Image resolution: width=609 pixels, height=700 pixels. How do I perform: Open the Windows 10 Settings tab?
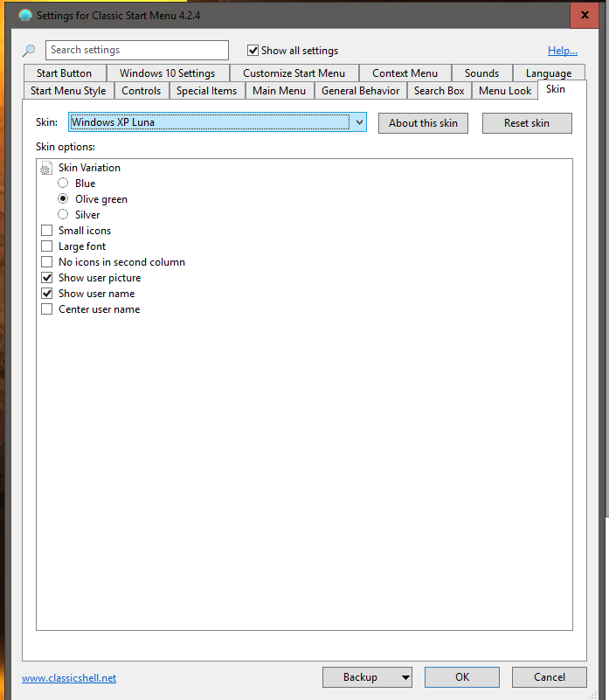(168, 73)
